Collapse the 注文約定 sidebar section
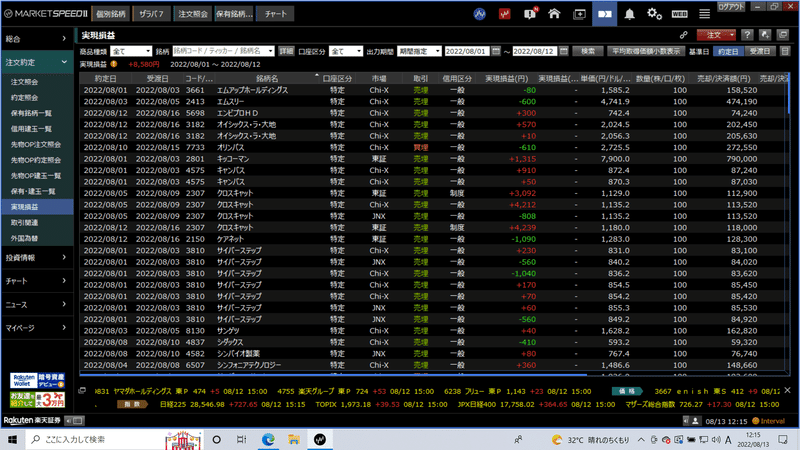 coord(36,62)
